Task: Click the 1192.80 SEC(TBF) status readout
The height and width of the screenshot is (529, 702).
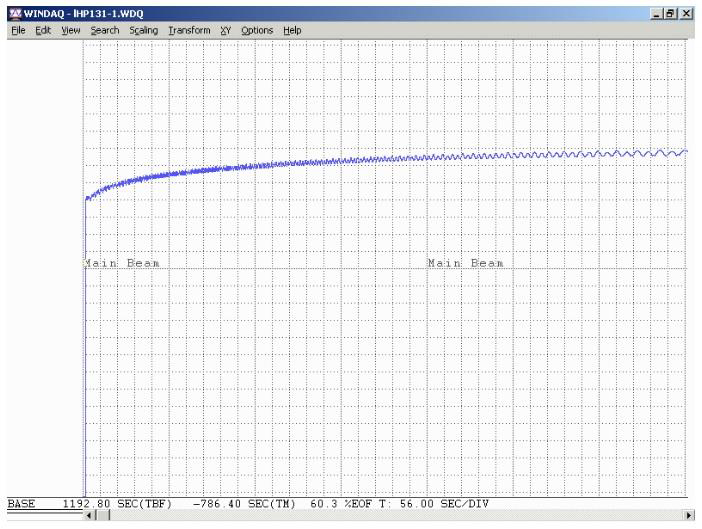Action: pyautogui.click(x=117, y=504)
